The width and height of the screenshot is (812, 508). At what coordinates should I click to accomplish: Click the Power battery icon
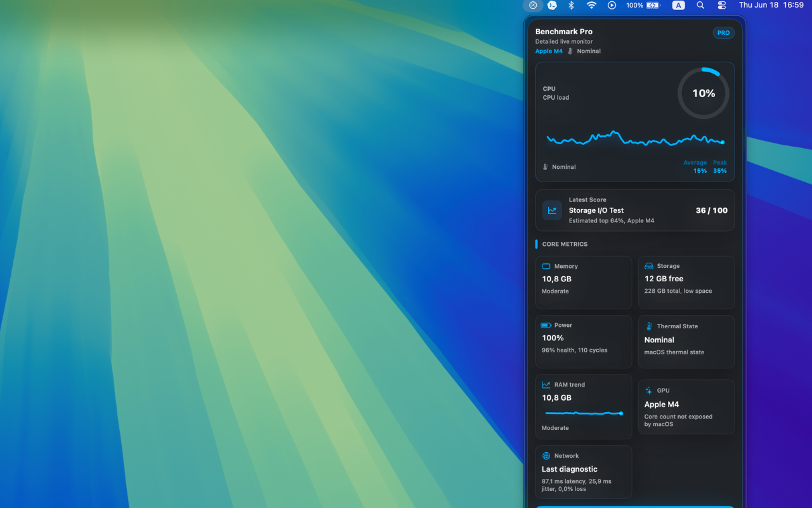click(546, 325)
